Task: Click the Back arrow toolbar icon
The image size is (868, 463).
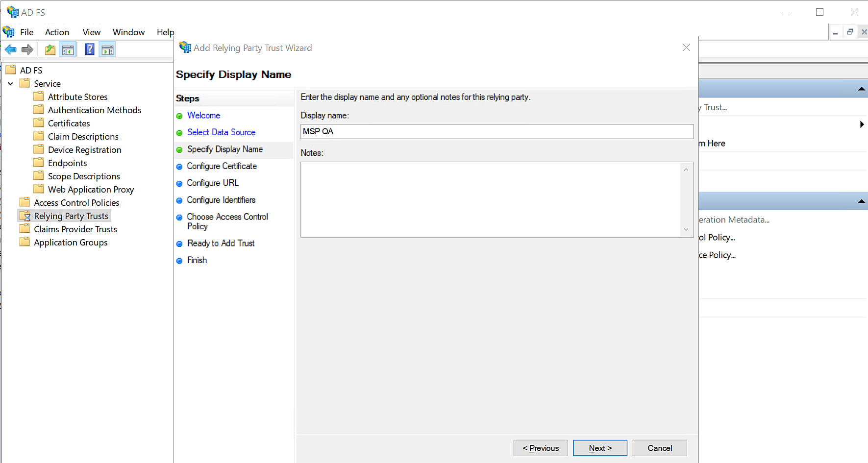Action: [10, 49]
